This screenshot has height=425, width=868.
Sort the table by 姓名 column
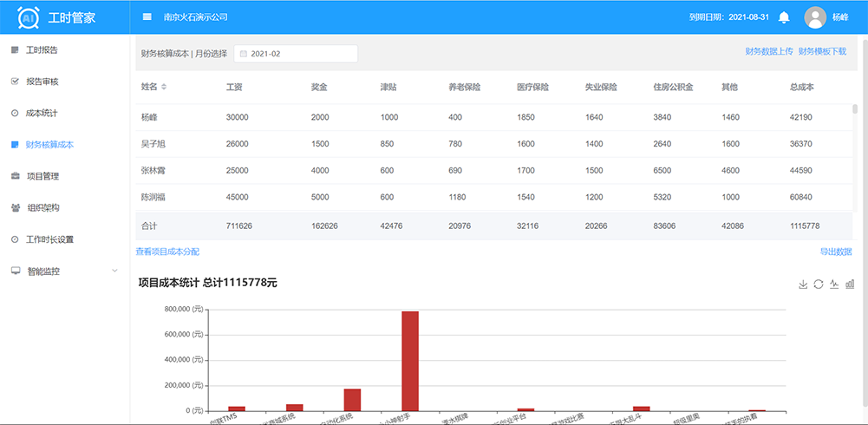[x=164, y=88]
